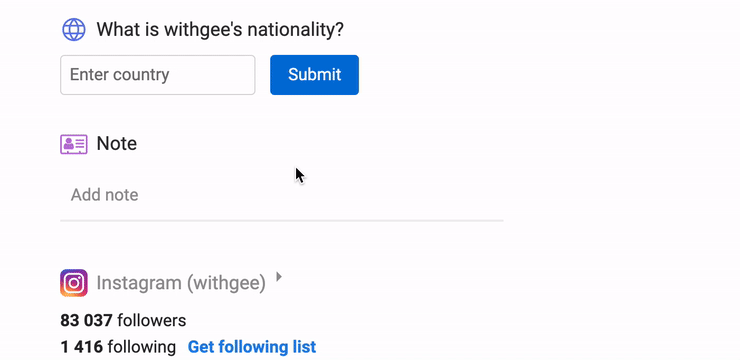This screenshot has height=360, width=740.
Task: Click the globe icon beside the nationality question
Action: coord(74,30)
